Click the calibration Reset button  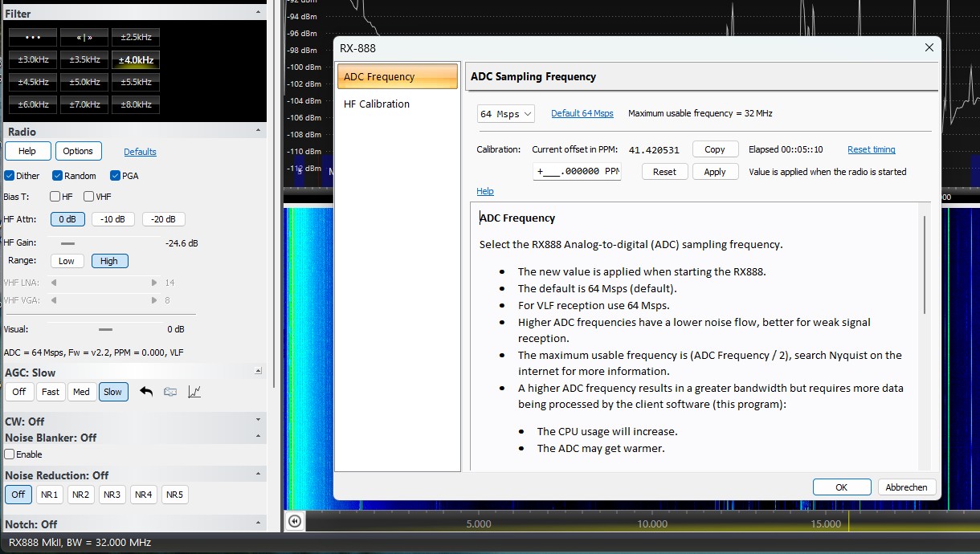[664, 172]
